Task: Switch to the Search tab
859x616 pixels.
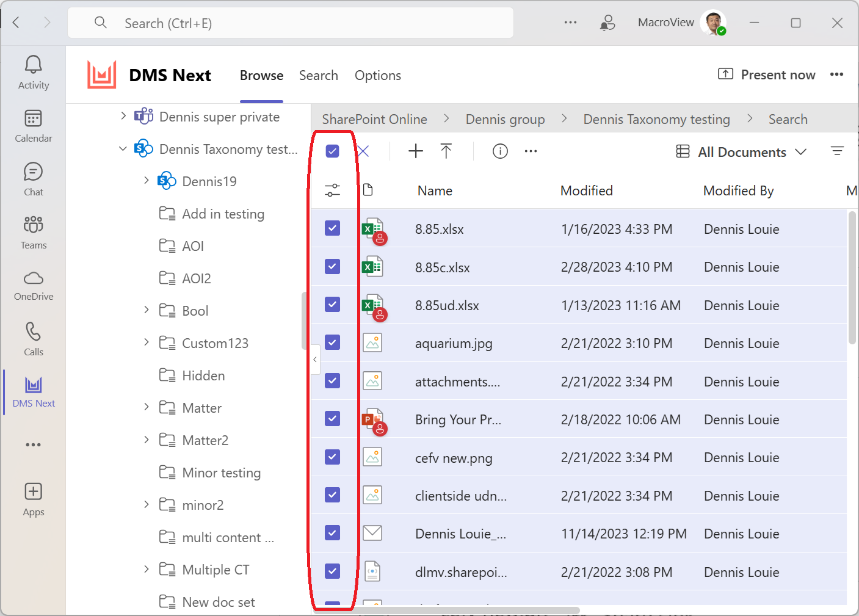Action: (319, 75)
